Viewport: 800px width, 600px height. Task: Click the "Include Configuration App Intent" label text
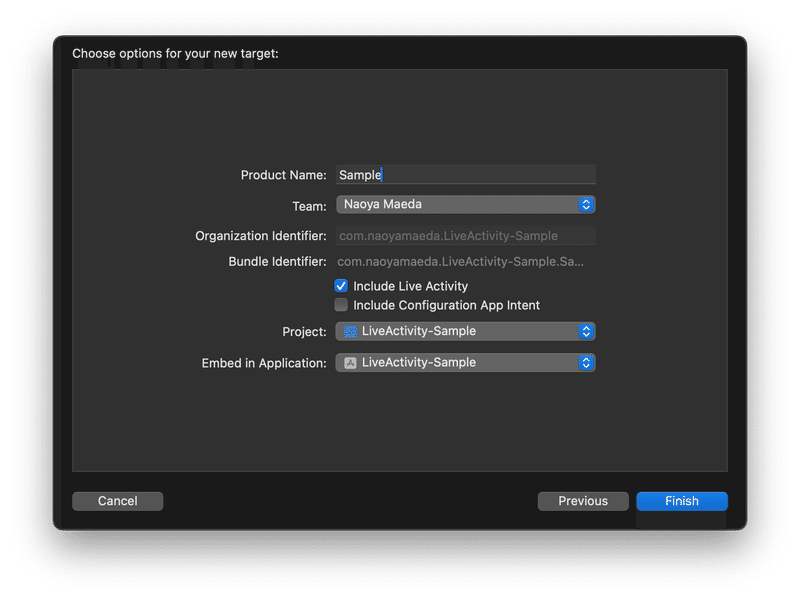(x=446, y=305)
